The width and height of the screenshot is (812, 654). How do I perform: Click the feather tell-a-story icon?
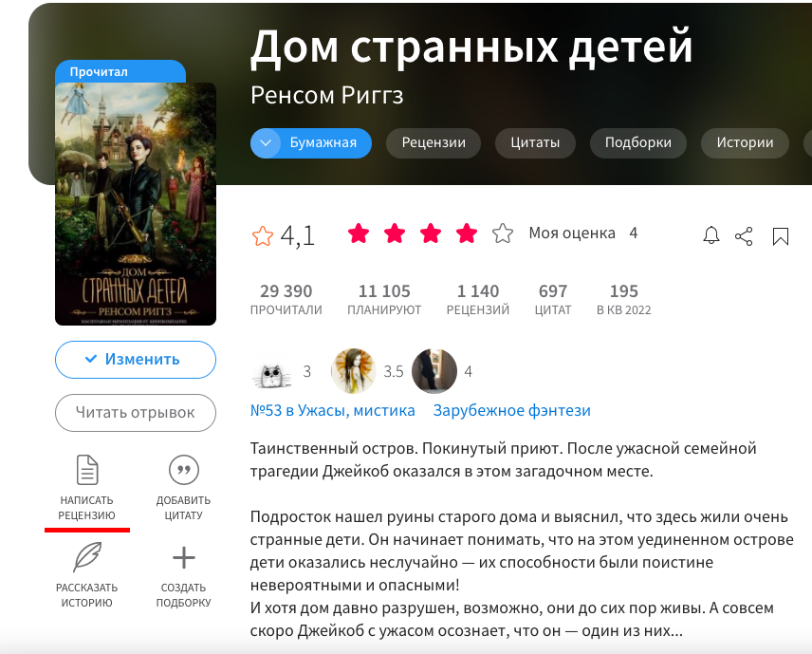(87, 557)
